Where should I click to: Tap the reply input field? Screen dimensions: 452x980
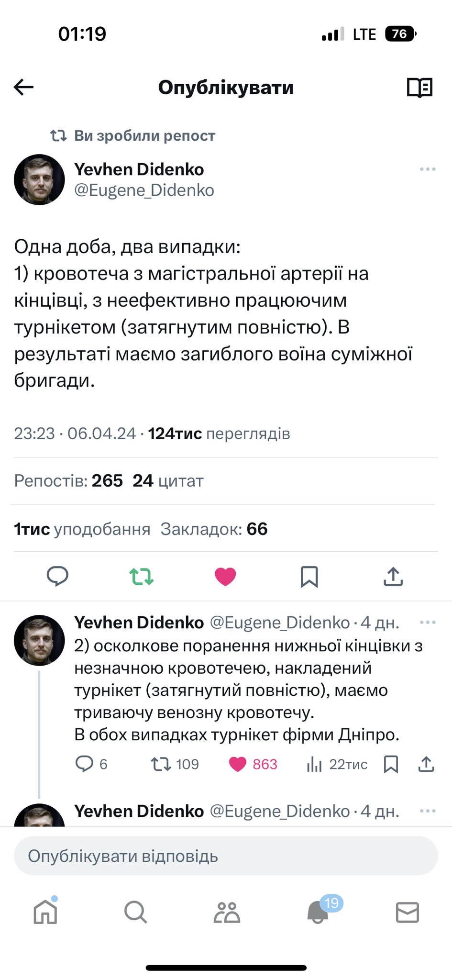[x=226, y=856]
